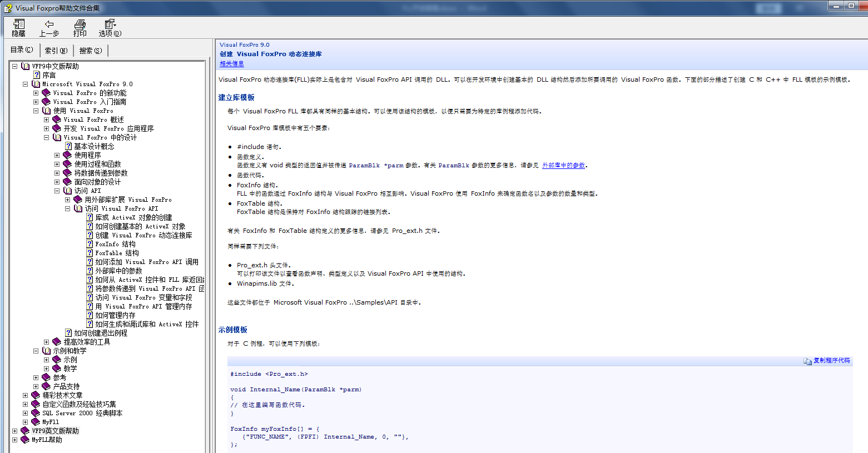
Task: Collapse the 示例和教学 node
Action: tap(36, 351)
